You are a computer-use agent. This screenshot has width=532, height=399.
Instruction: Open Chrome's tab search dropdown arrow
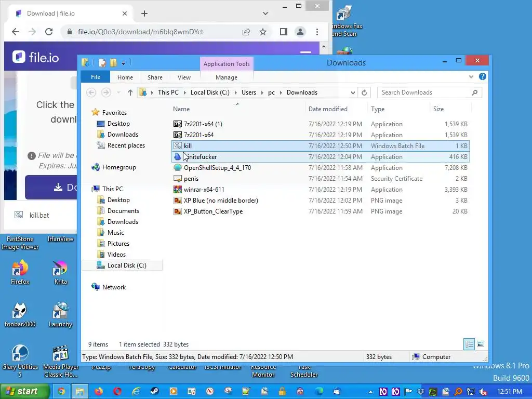(x=265, y=14)
